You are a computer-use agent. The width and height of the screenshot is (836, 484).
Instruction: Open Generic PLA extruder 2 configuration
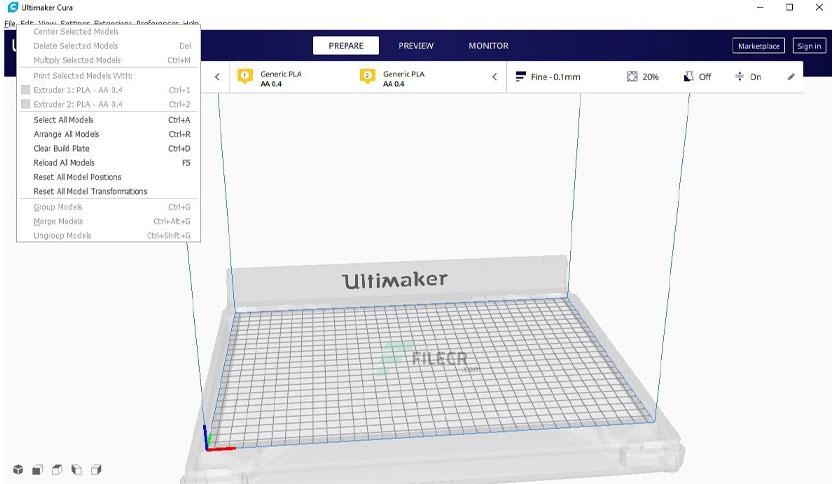[404, 78]
